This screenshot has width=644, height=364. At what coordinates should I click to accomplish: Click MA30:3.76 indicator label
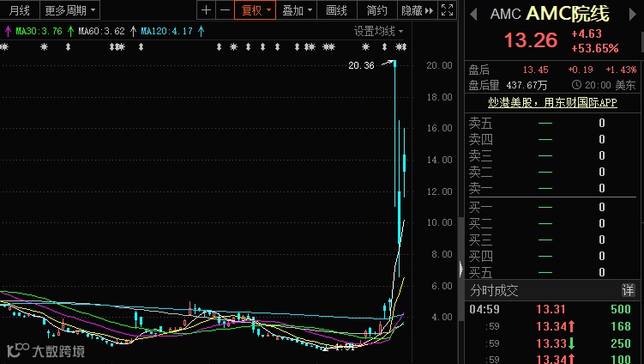pyautogui.click(x=39, y=31)
